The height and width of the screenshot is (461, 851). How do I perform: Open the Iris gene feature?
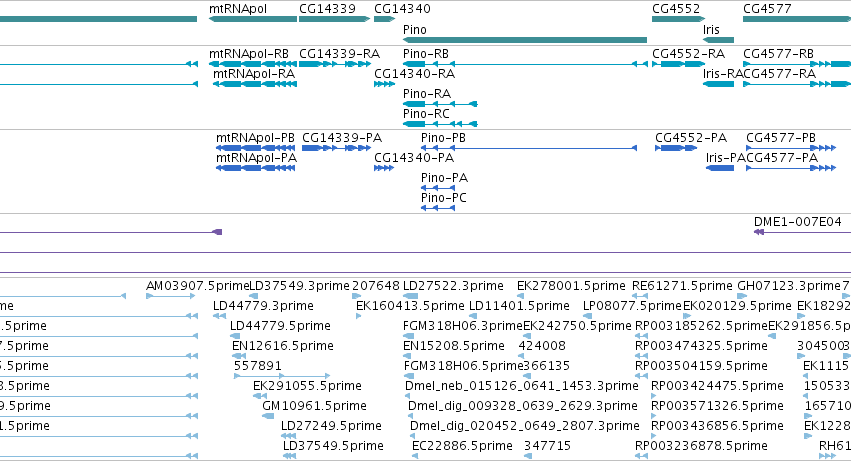(x=719, y=40)
